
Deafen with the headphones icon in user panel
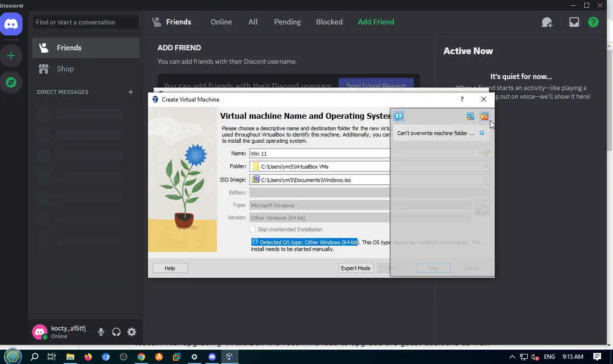(116, 332)
